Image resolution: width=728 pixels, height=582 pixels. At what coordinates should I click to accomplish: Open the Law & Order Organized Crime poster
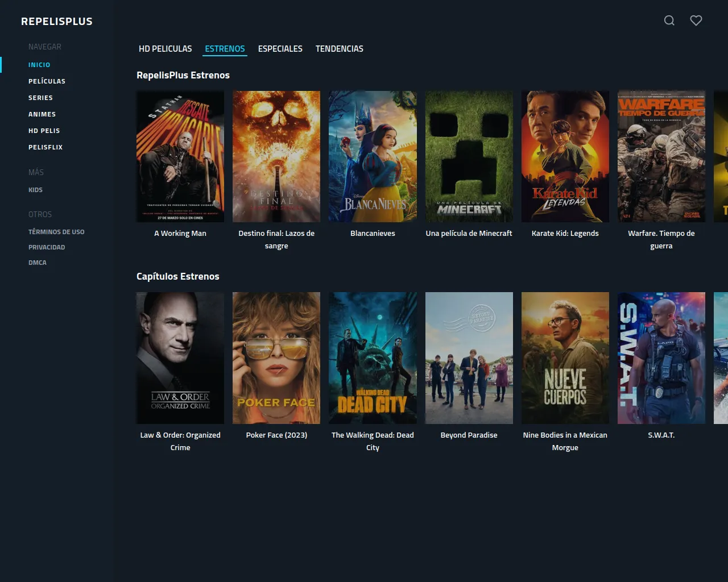180,358
